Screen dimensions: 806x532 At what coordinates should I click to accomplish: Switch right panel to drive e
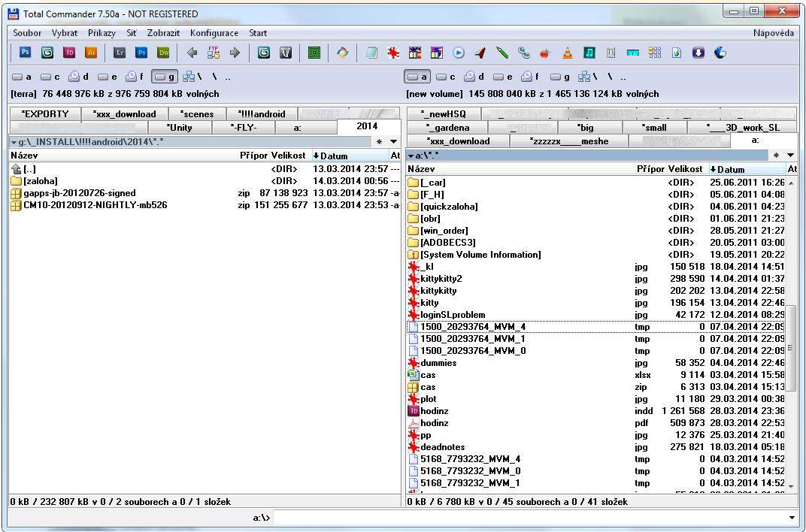(x=503, y=77)
